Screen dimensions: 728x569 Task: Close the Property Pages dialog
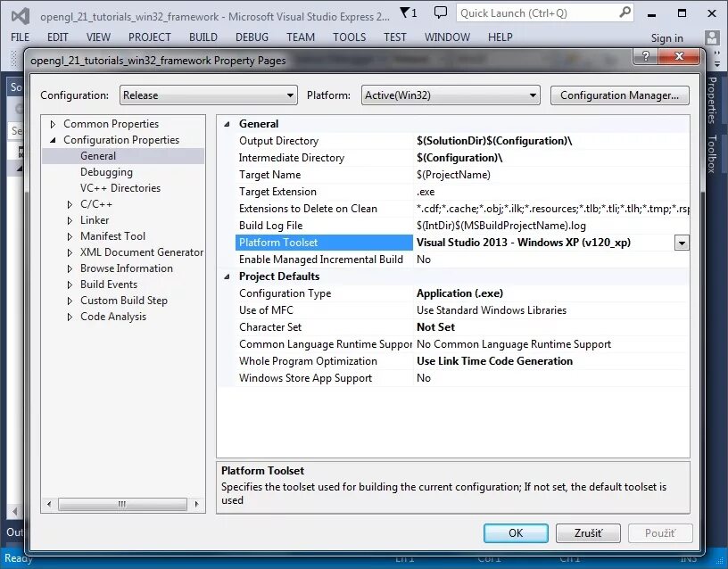click(x=679, y=56)
